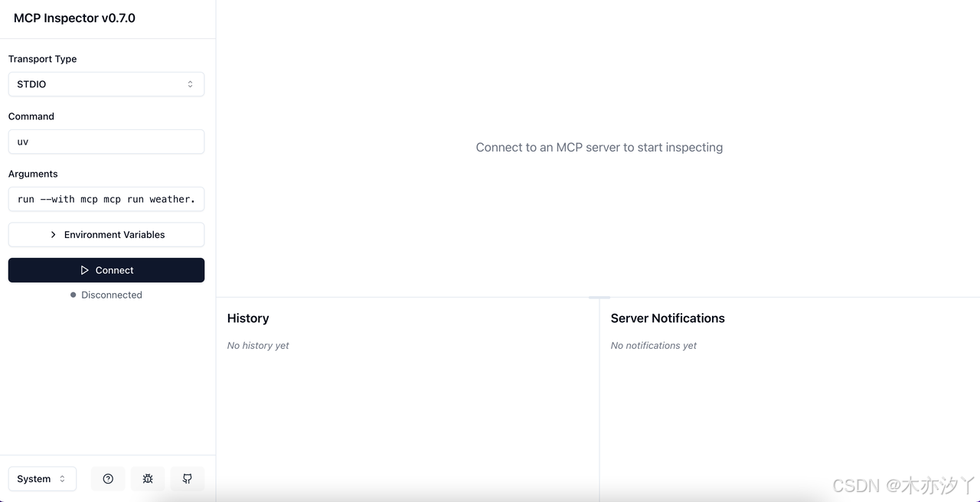Click the Disconnected status text
980x502 pixels.
point(112,295)
